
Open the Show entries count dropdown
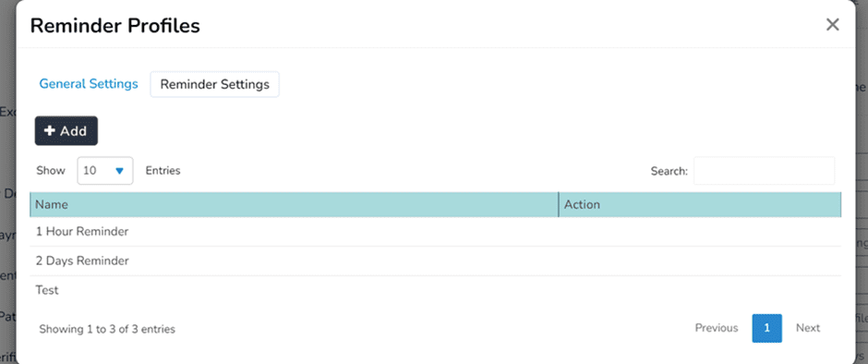tap(105, 171)
